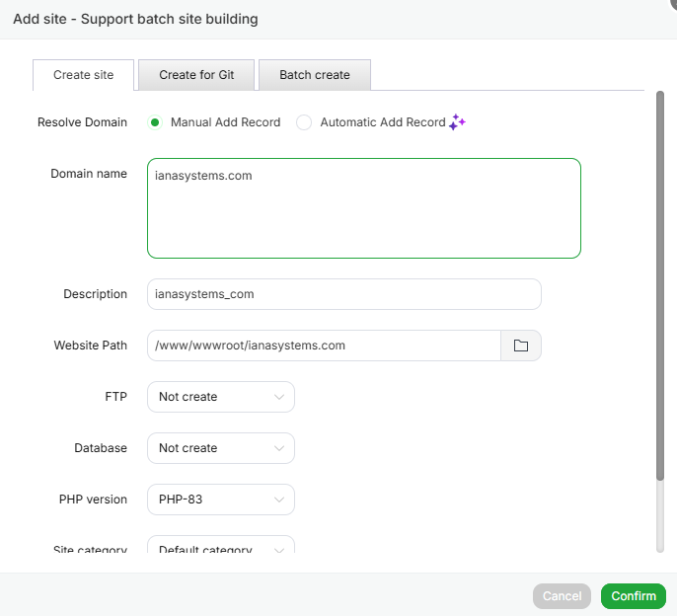
Task: Click into the Description field
Action: (x=343, y=294)
